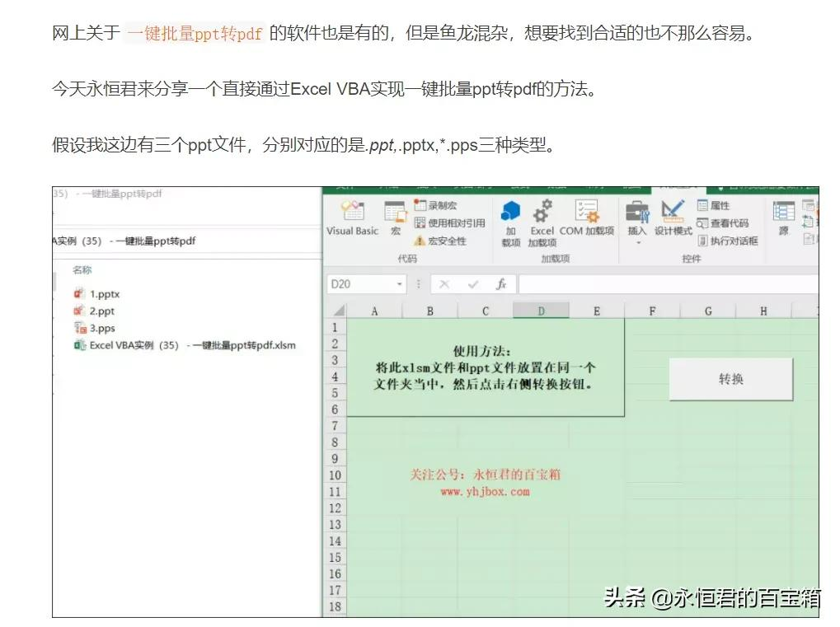Select the Excel VBA实例 xlsm file
Screen dimensions: 840x627
pos(185,345)
